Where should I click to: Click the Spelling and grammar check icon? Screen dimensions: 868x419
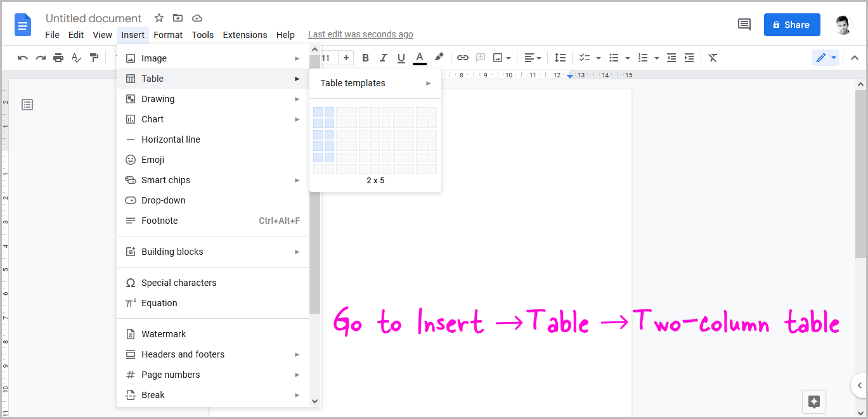76,58
